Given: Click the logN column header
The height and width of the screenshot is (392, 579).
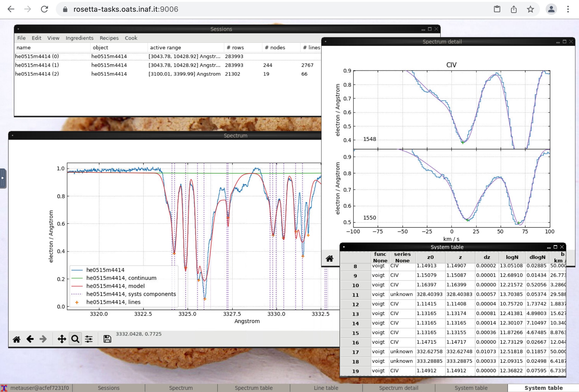Looking at the screenshot, I should coord(512,257).
